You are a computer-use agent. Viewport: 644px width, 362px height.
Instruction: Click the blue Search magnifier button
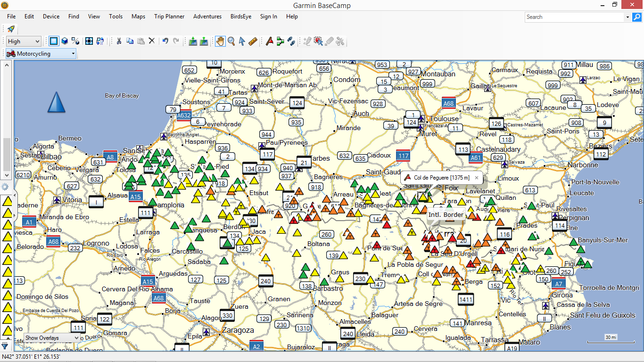pos(636,17)
